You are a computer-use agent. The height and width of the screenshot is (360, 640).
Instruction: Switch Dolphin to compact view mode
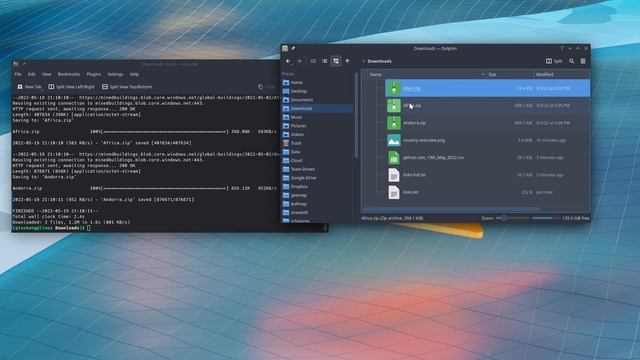[x=324, y=61]
